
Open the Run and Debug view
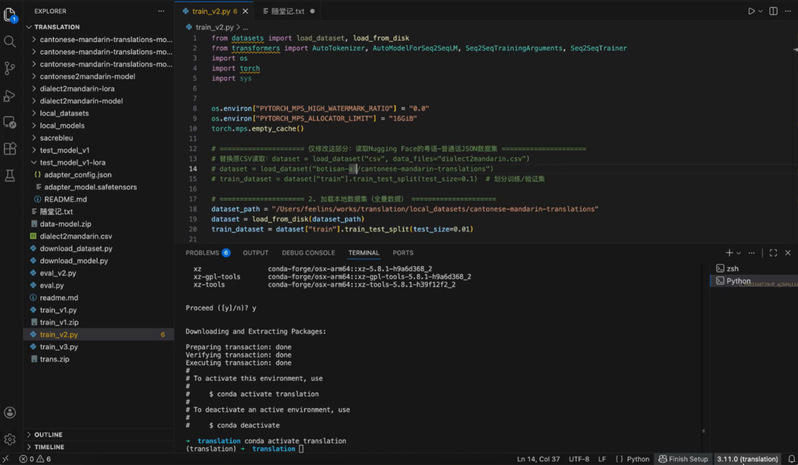[10, 96]
